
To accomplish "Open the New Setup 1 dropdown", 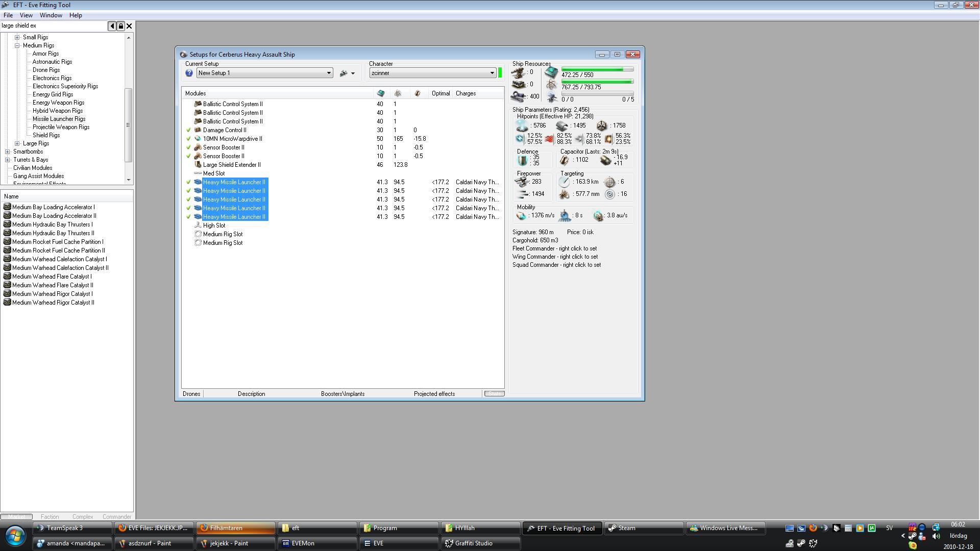I will coord(329,73).
